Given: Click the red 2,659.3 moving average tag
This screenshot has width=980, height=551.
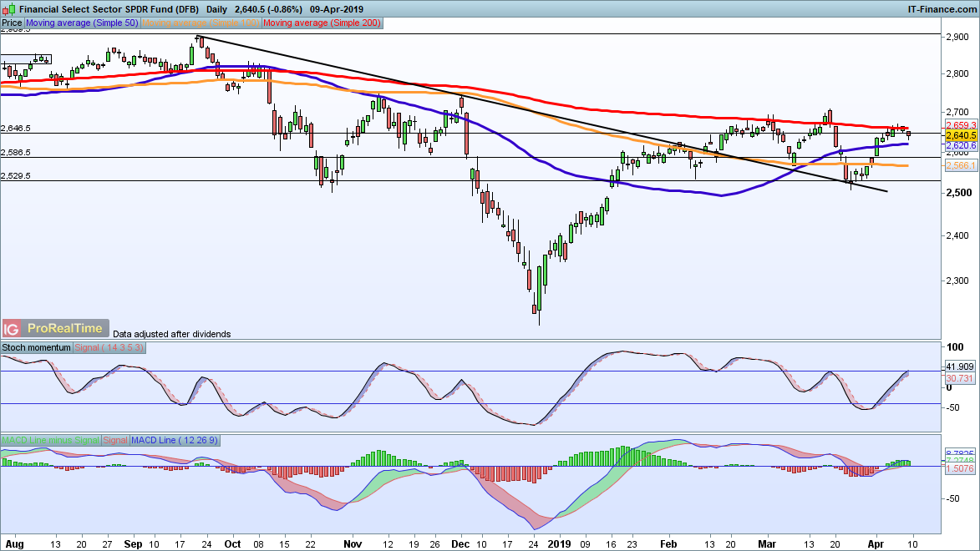Looking at the screenshot, I should click(x=961, y=125).
